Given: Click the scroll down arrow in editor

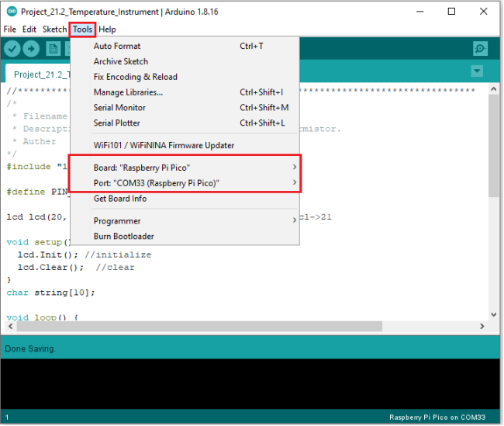Looking at the screenshot, I should tap(494, 314).
